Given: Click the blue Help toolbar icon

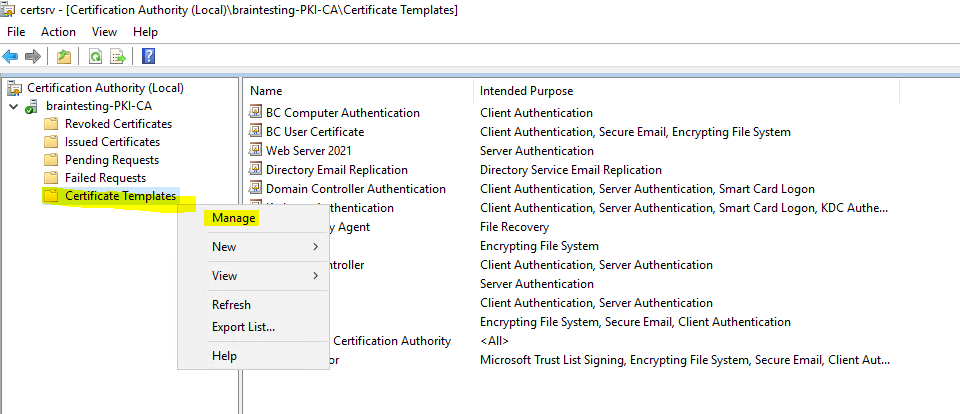Looking at the screenshot, I should [x=148, y=57].
